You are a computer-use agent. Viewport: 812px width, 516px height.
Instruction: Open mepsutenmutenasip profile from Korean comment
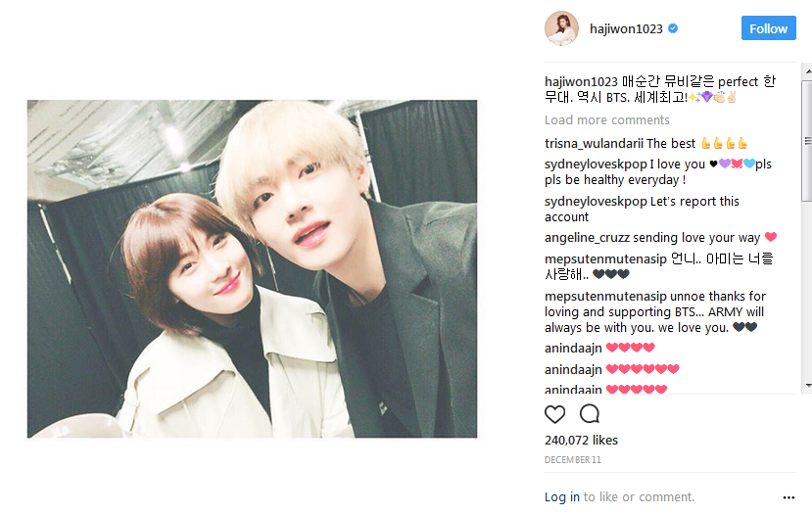click(x=605, y=258)
